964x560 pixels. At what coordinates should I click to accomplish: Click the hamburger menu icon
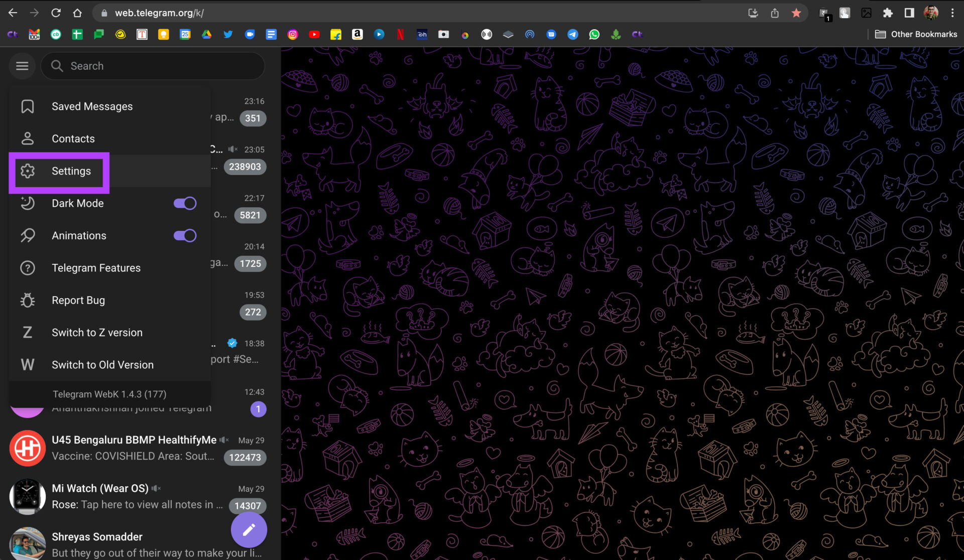pos(22,66)
